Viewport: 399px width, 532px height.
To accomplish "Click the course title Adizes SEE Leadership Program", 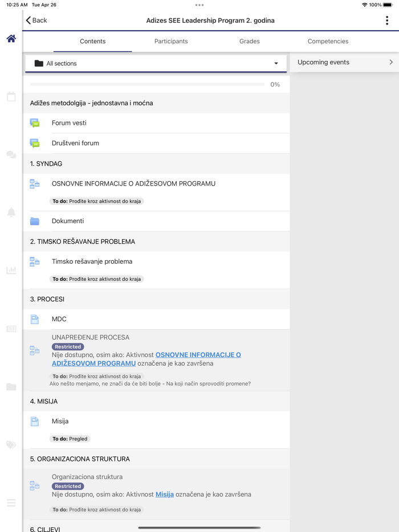I will click(x=210, y=21).
